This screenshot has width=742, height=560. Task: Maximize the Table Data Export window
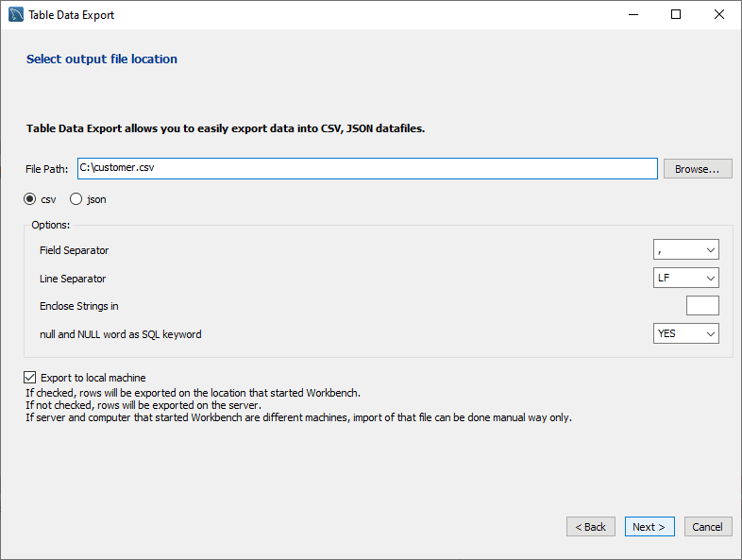676,15
